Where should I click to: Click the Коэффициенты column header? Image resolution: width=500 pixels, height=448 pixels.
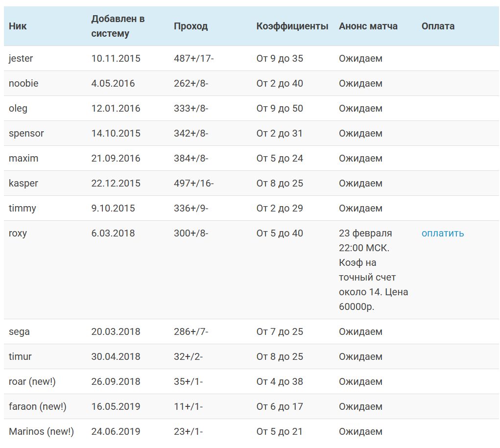[x=291, y=26]
